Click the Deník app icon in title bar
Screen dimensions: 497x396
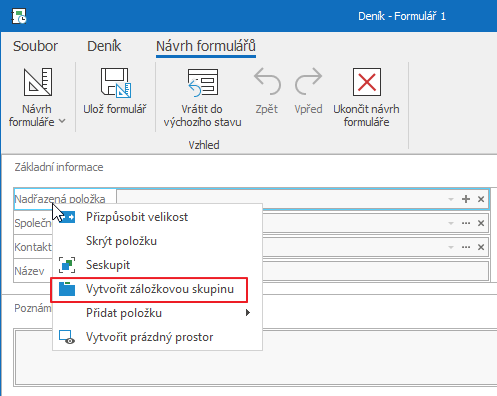pos(19,16)
